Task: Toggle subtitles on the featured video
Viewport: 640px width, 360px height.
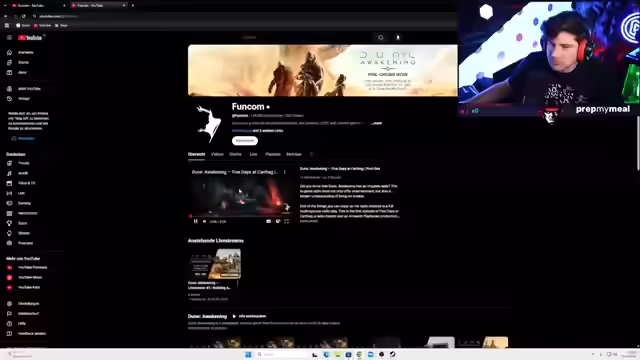Action: [x=268, y=221]
